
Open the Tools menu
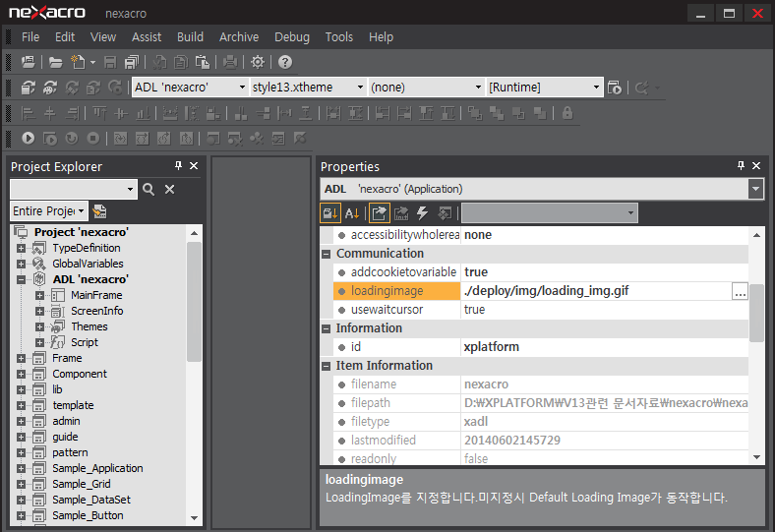click(x=339, y=37)
